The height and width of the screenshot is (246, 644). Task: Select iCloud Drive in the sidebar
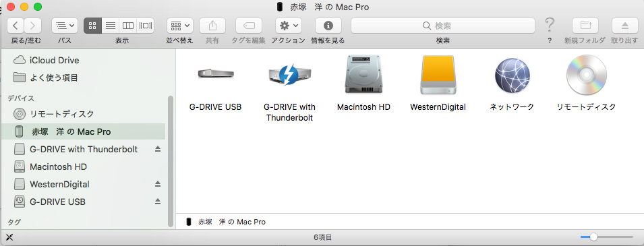84,61
